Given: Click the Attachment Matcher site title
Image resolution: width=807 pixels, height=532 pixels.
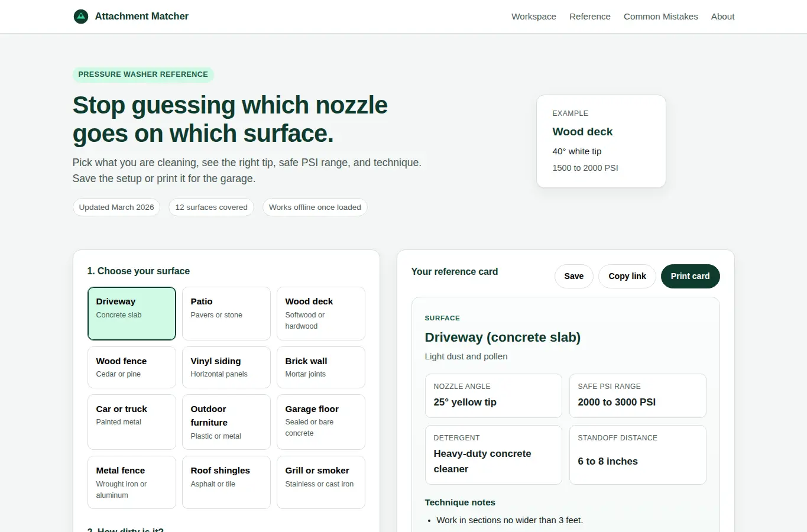Looking at the screenshot, I should click(142, 17).
